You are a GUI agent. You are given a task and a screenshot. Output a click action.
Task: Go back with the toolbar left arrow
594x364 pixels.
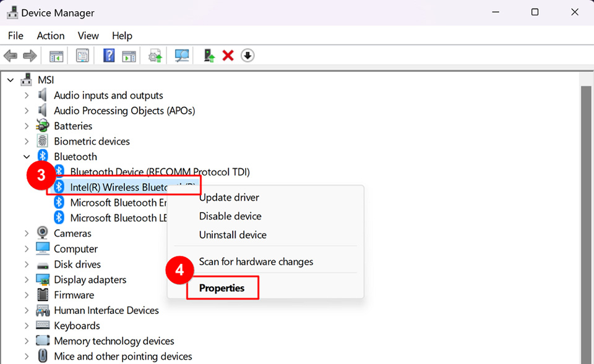coord(11,56)
